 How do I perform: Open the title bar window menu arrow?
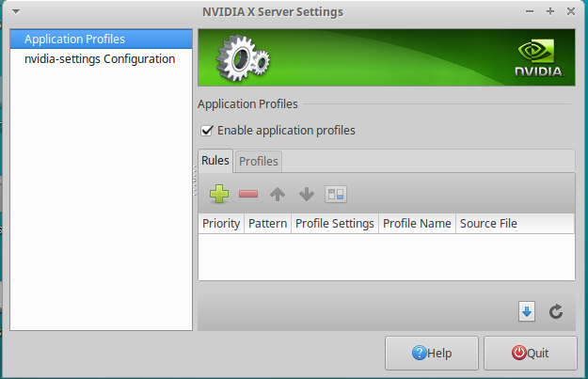(16, 11)
